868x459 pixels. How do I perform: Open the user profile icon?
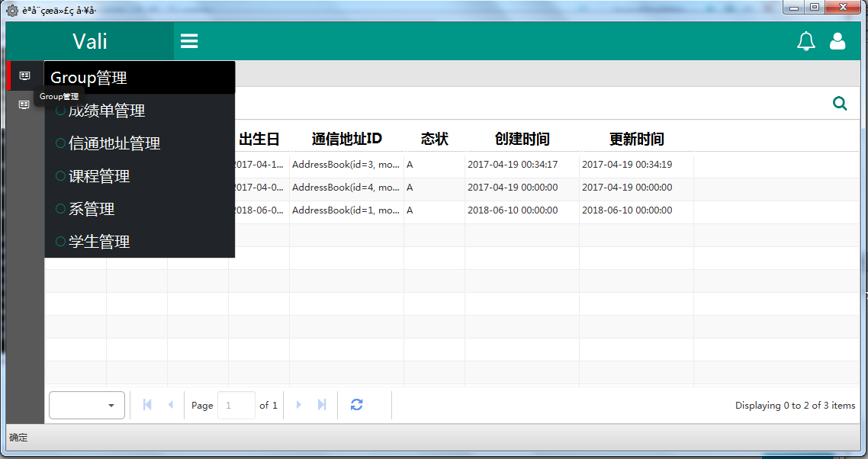pyautogui.click(x=837, y=41)
